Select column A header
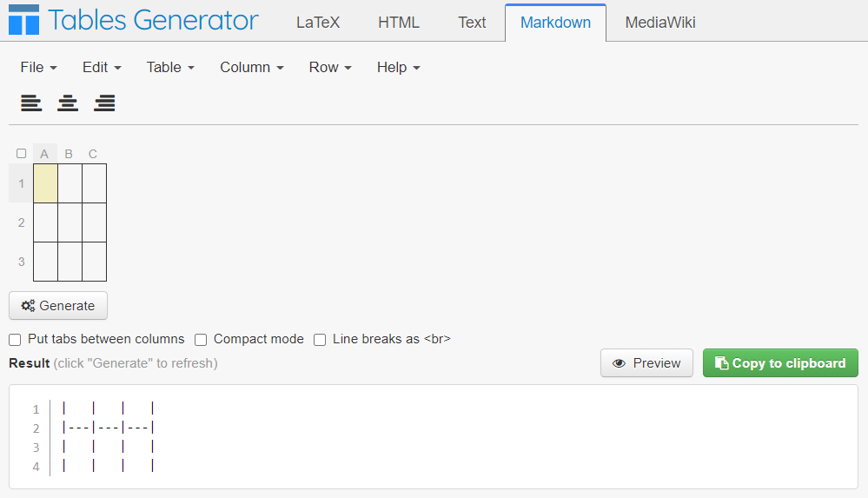Image resolution: width=868 pixels, height=498 pixels. [x=45, y=154]
